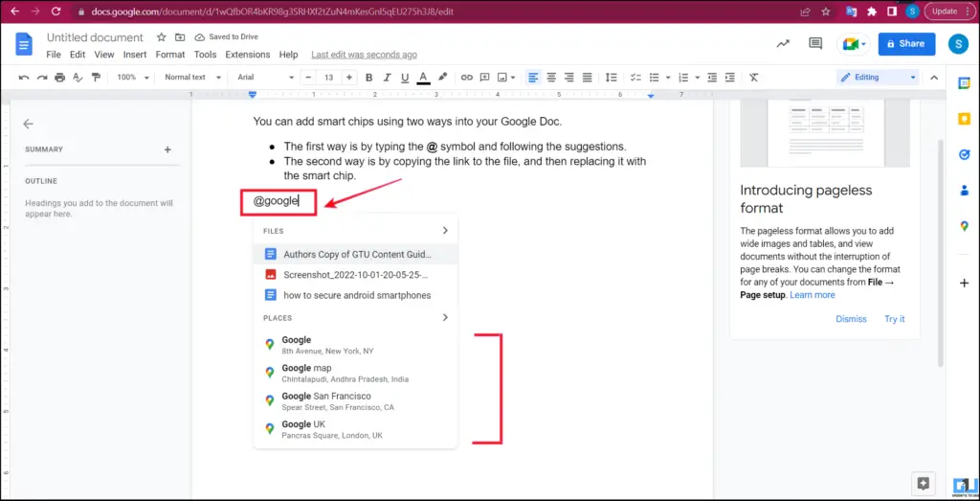Open the Help menu

pyautogui.click(x=288, y=55)
